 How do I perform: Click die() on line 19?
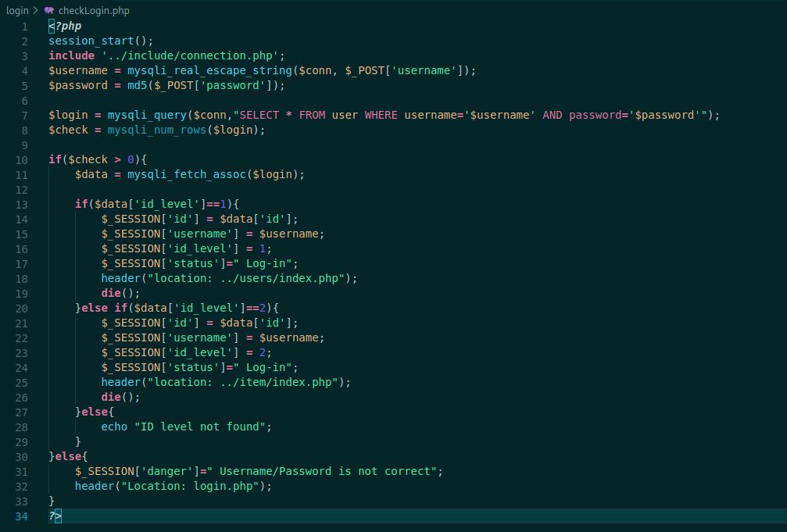coord(120,293)
